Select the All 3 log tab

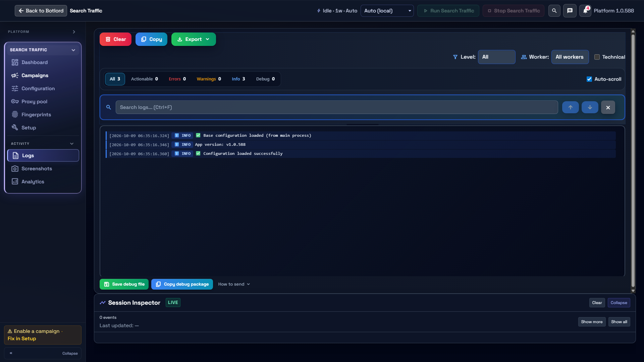115,79
